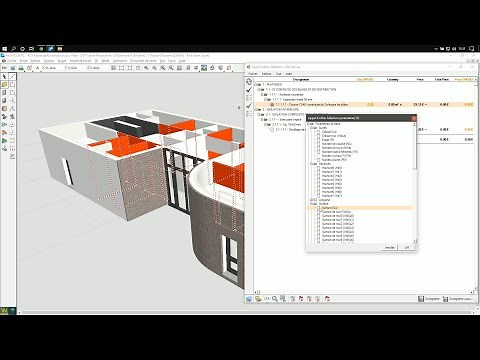Open the notification center in the system tray
Viewport: 480px width, 360px height.
click(472, 49)
